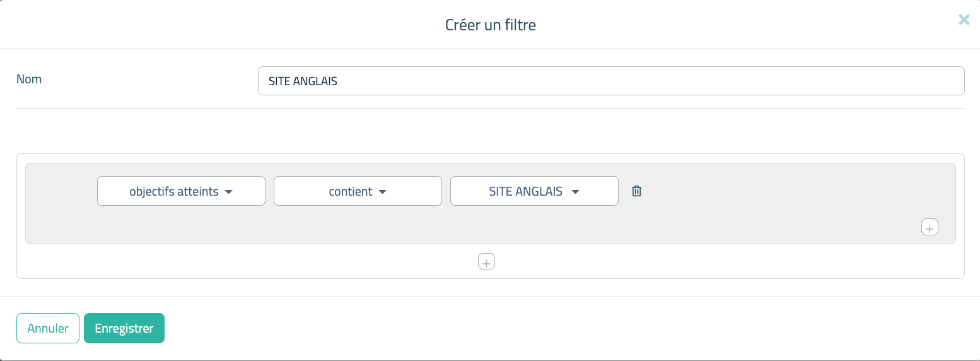Click the Nom field label

click(29, 80)
